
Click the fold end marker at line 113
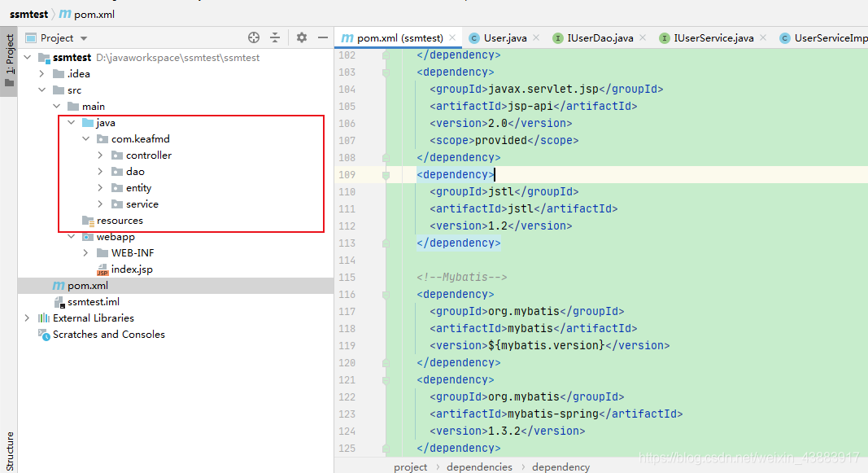[x=386, y=243]
